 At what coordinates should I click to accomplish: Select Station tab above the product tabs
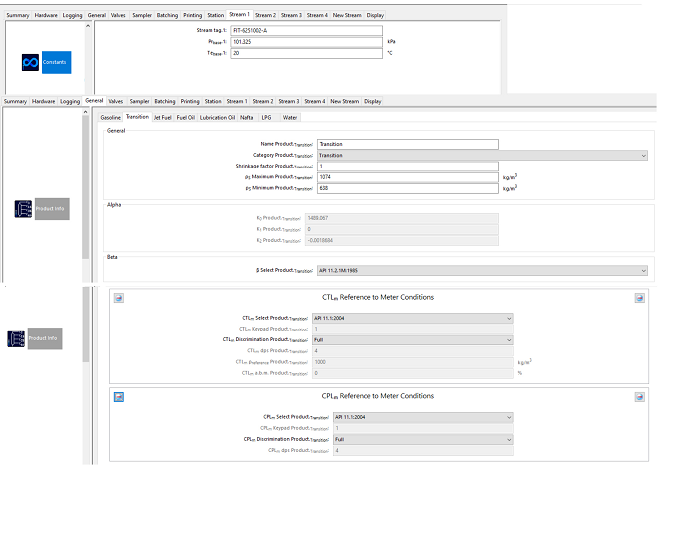tap(213, 101)
